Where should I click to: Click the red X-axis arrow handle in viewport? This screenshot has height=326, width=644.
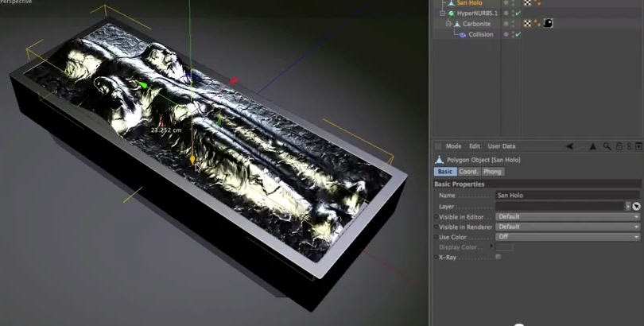(x=234, y=80)
